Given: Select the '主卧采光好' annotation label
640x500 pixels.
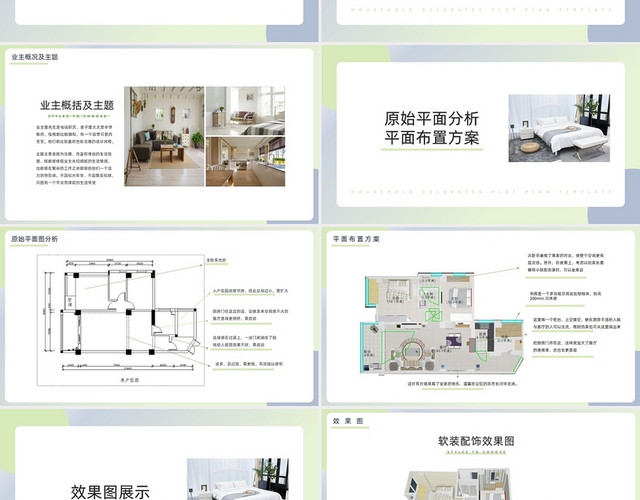Looking at the screenshot, I should pos(216,260).
